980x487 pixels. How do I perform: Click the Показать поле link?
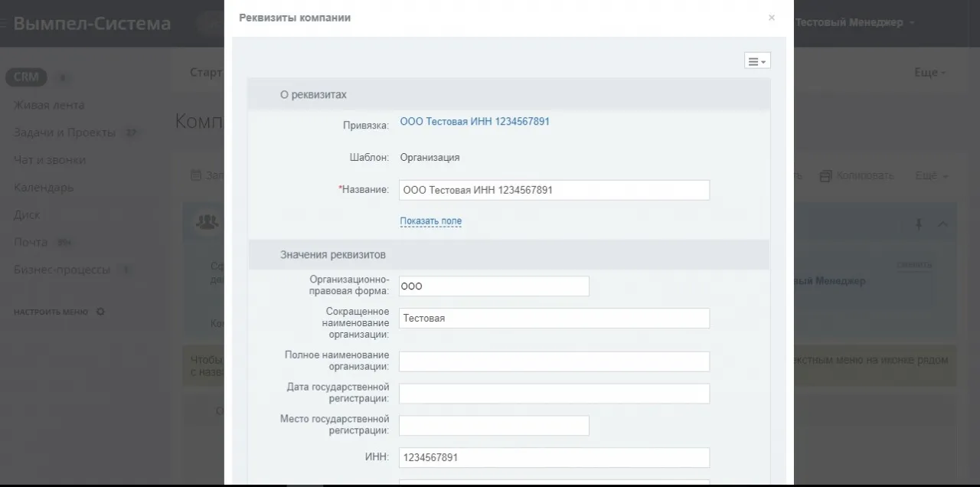[430, 221]
